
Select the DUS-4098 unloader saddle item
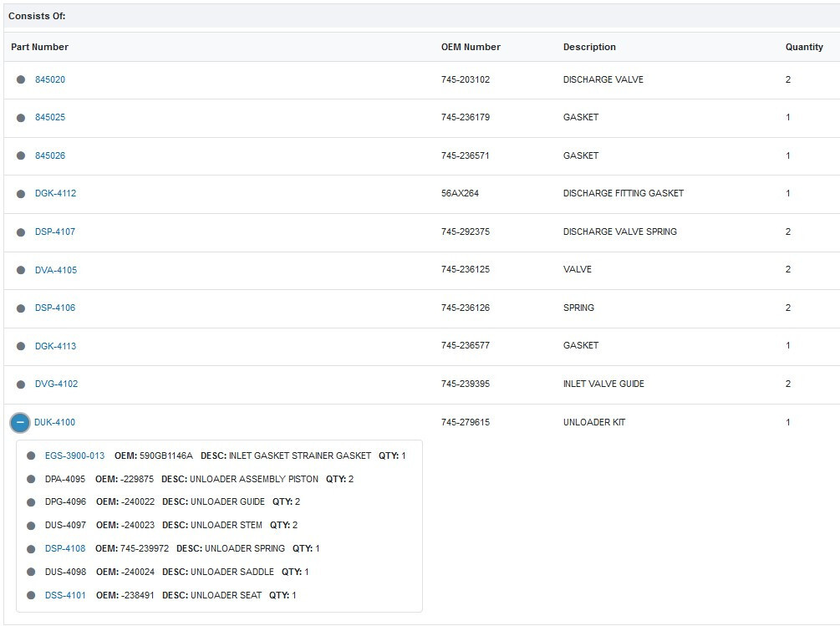(65, 572)
